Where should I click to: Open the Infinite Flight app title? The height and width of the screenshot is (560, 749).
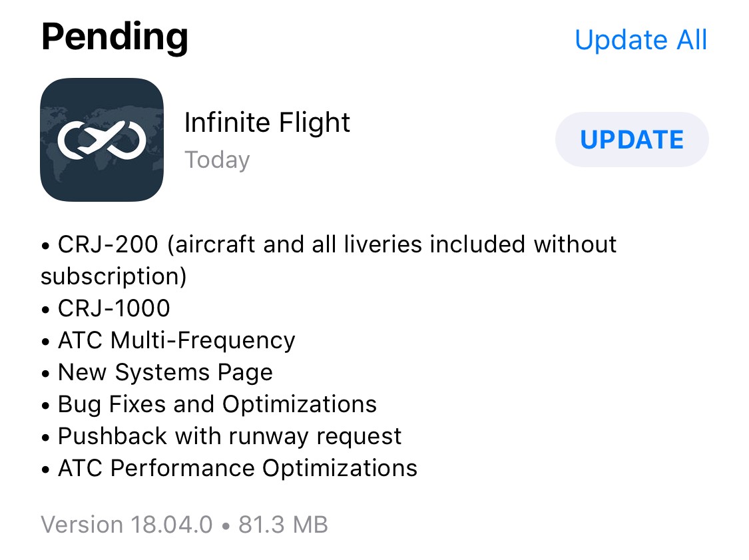coord(267,123)
